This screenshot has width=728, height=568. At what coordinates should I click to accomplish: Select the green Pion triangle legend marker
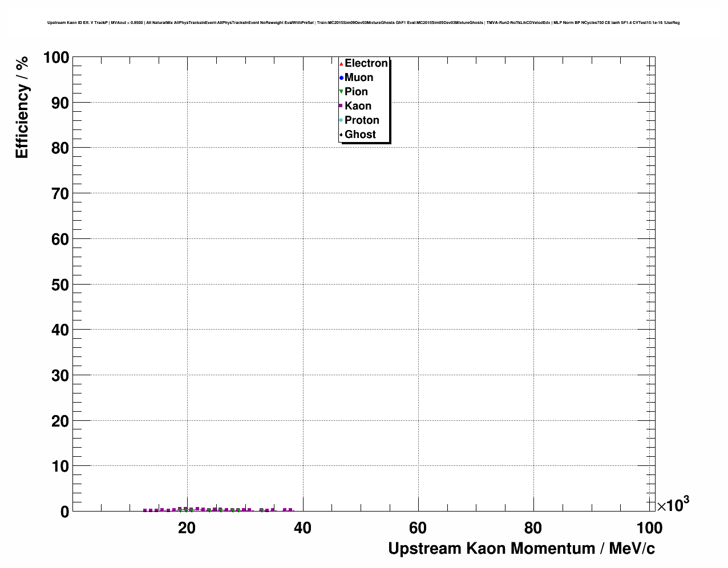(x=341, y=92)
